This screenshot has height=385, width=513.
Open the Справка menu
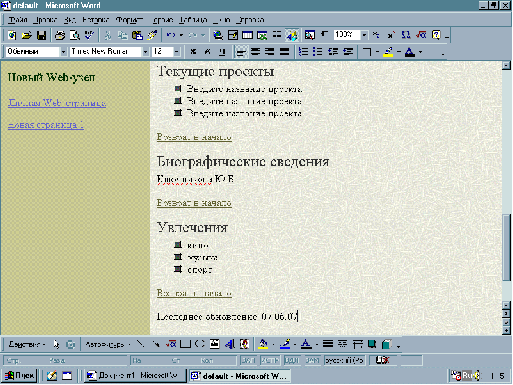click(250, 20)
